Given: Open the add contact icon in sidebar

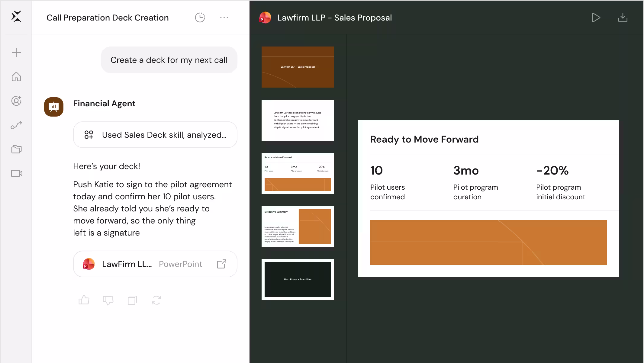Looking at the screenshot, I should point(16,101).
